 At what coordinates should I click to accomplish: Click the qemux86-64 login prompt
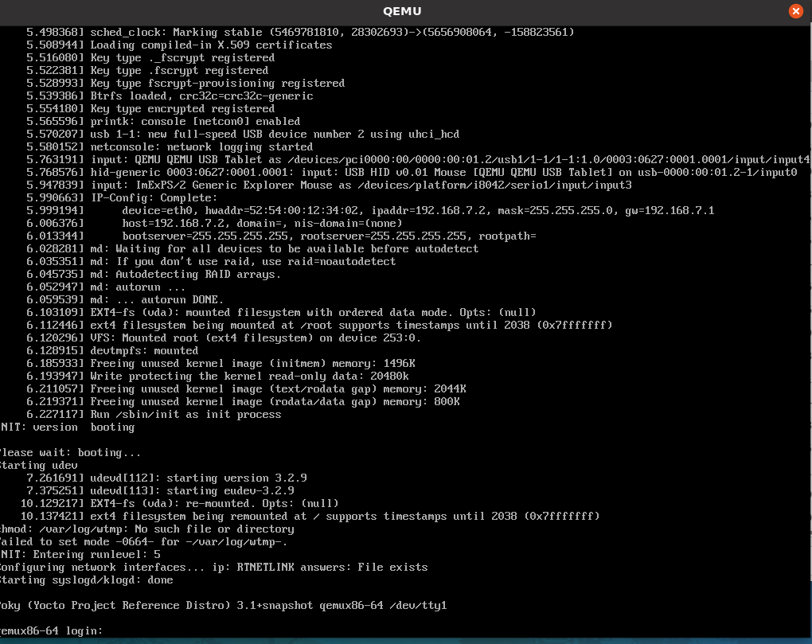pyautogui.click(x=51, y=631)
